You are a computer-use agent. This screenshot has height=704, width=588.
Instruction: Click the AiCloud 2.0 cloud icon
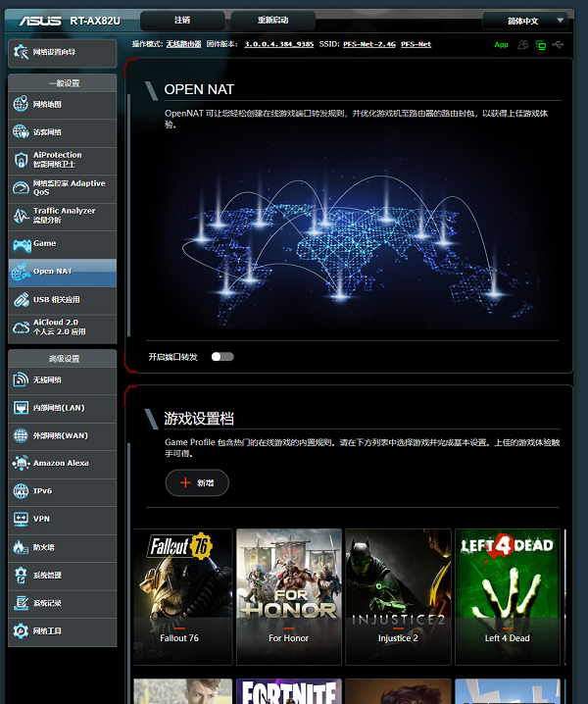[x=21, y=327]
